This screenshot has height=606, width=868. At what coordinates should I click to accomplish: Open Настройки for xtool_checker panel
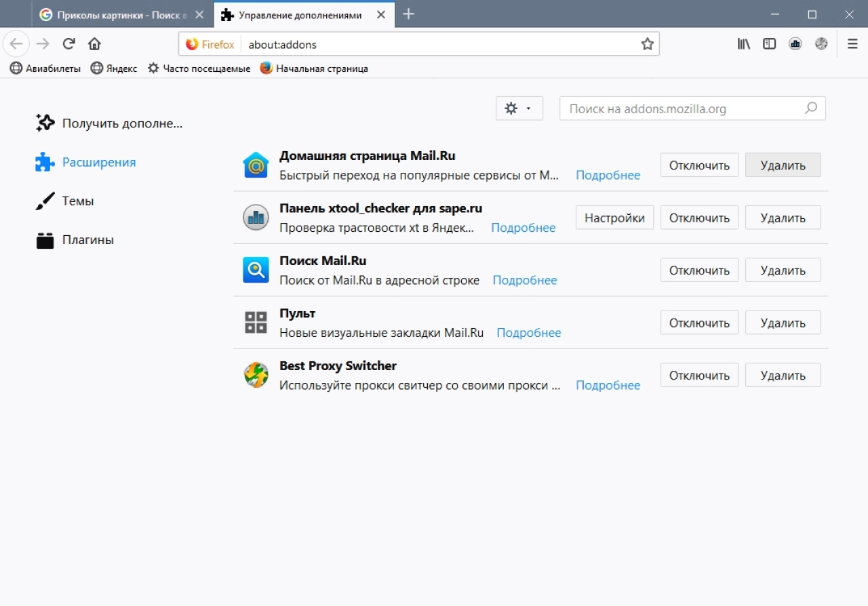pyautogui.click(x=614, y=218)
